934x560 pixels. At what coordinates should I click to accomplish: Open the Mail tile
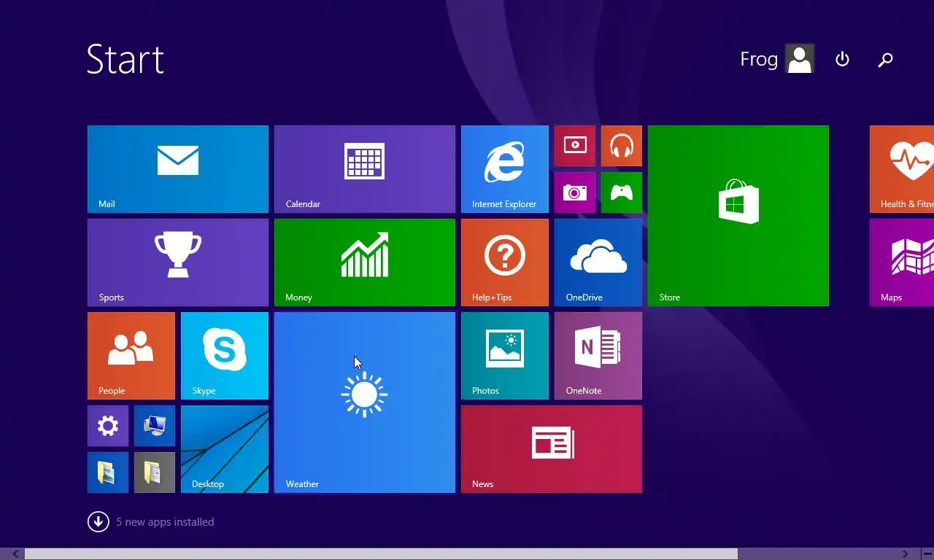click(x=178, y=169)
